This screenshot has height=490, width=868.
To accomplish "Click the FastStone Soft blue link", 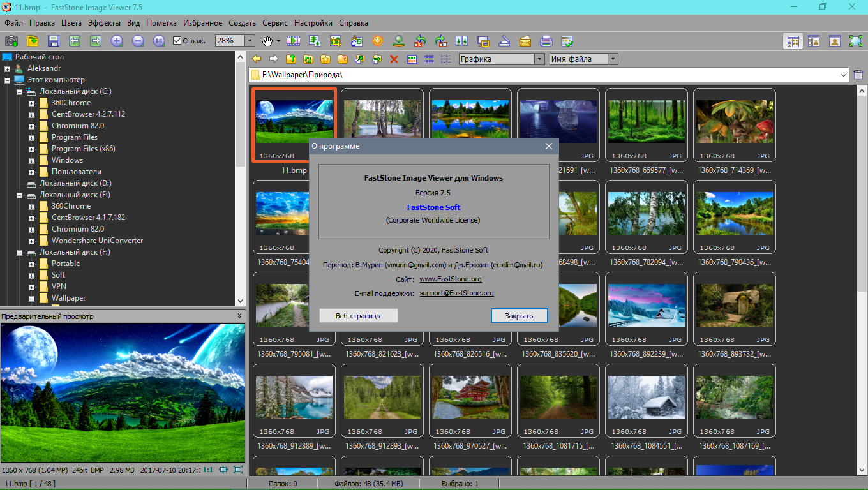I will pos(433,207).
